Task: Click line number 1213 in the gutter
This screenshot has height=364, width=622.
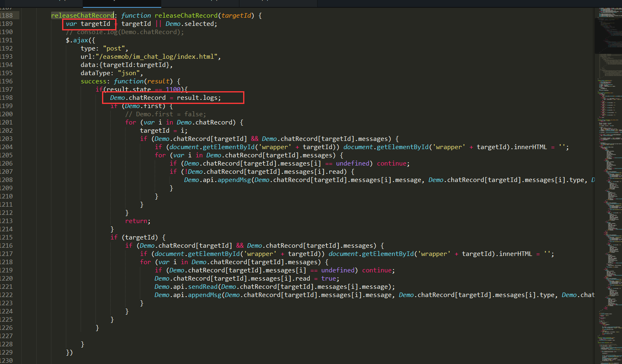Action: tap(7, 221)
